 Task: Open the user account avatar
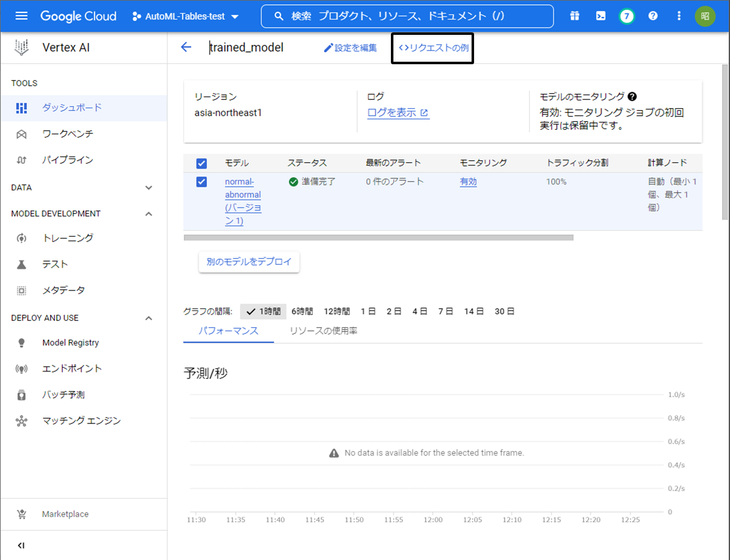tap(705, 16)
